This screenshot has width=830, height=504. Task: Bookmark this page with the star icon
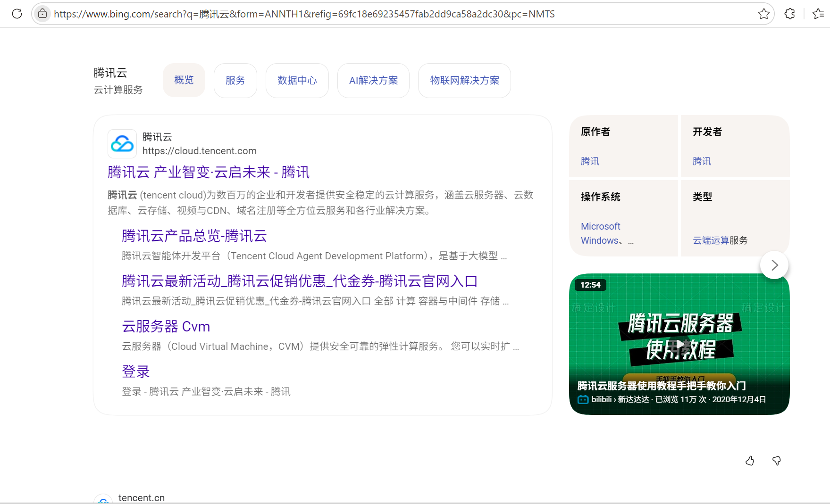[764, 14]
